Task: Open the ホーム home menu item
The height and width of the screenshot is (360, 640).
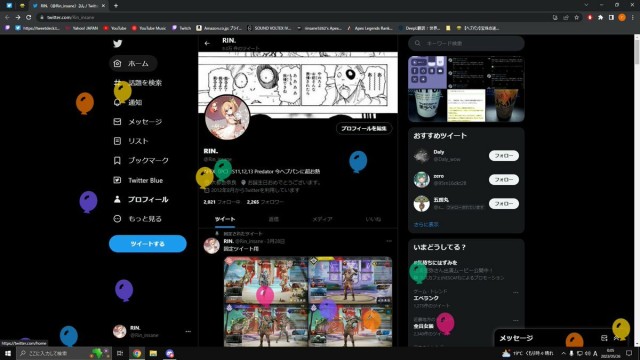Action: tap(133, 63)
